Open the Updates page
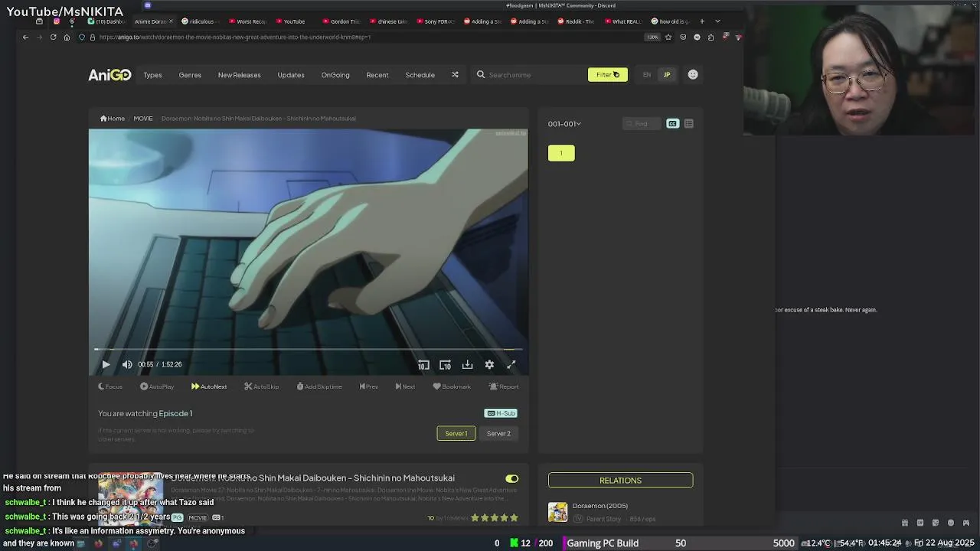The height and width of the screenshot is (551, 980). pyautogui.click(x=291, y=75)
